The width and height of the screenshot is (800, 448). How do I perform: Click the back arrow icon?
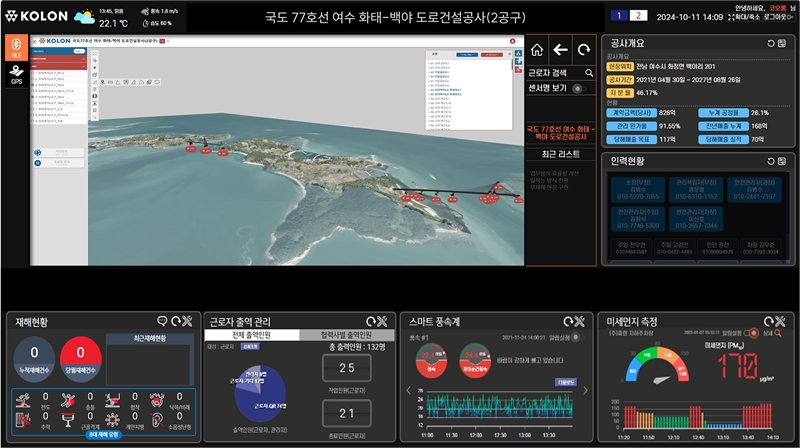(561, 50)
